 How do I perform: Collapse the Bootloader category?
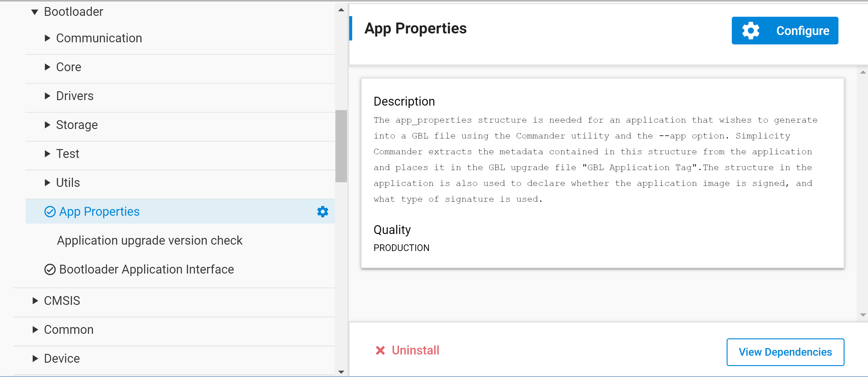tap(35, 11)
